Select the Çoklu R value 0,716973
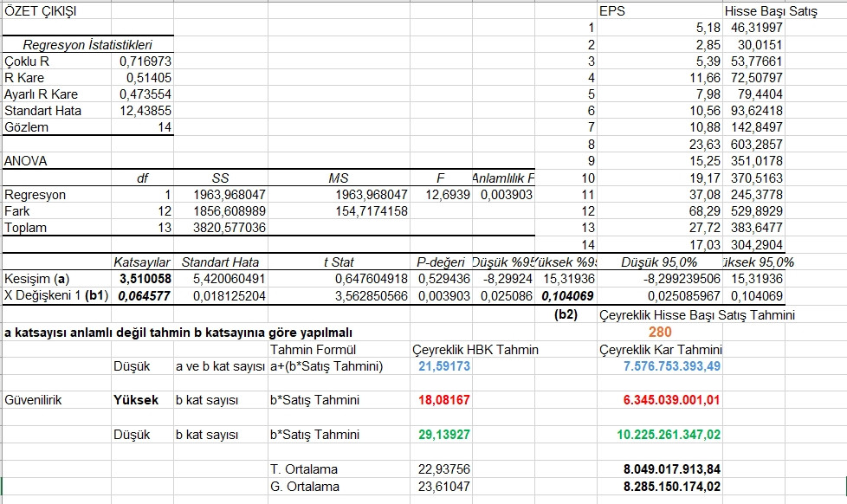The image size is (847, 504). pyautogui.click(x=145, y=61)
